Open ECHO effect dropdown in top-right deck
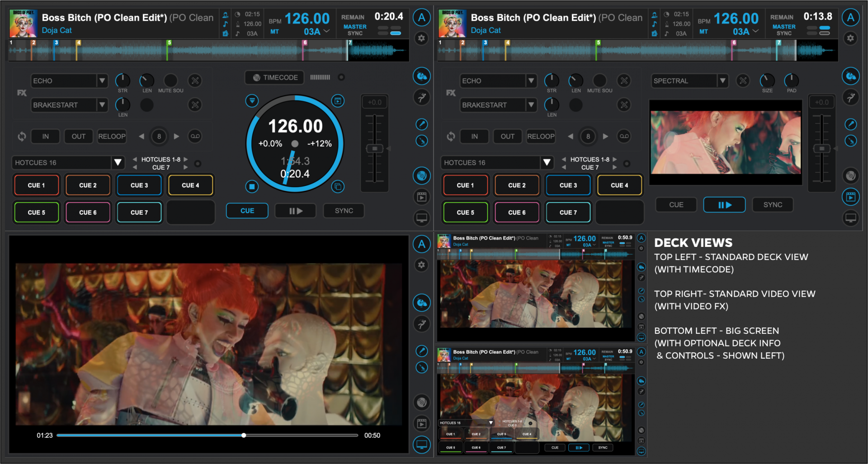Viewport: 868px width, 464px height. 531,81
